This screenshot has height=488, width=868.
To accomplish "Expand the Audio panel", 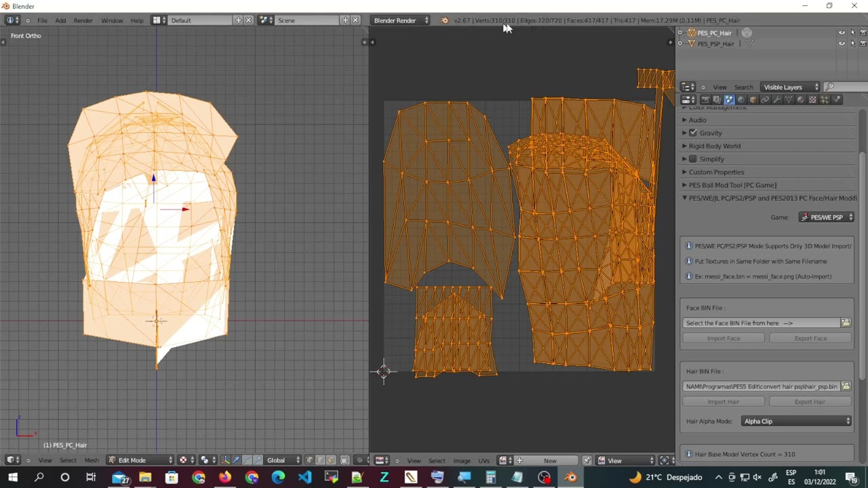I will [697, 120].
